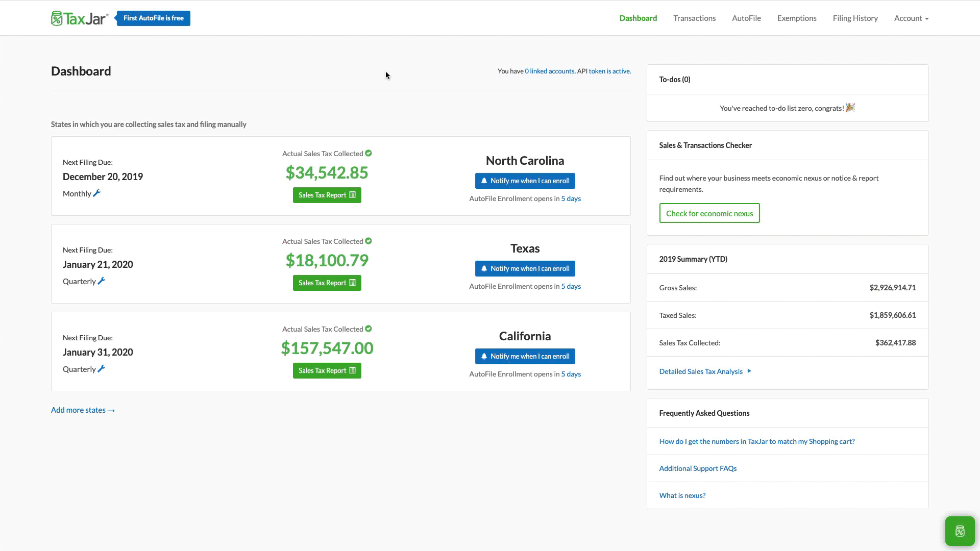Click Texas verified checkmark icon
980x551 pixels.
click(x=369, y=241)
